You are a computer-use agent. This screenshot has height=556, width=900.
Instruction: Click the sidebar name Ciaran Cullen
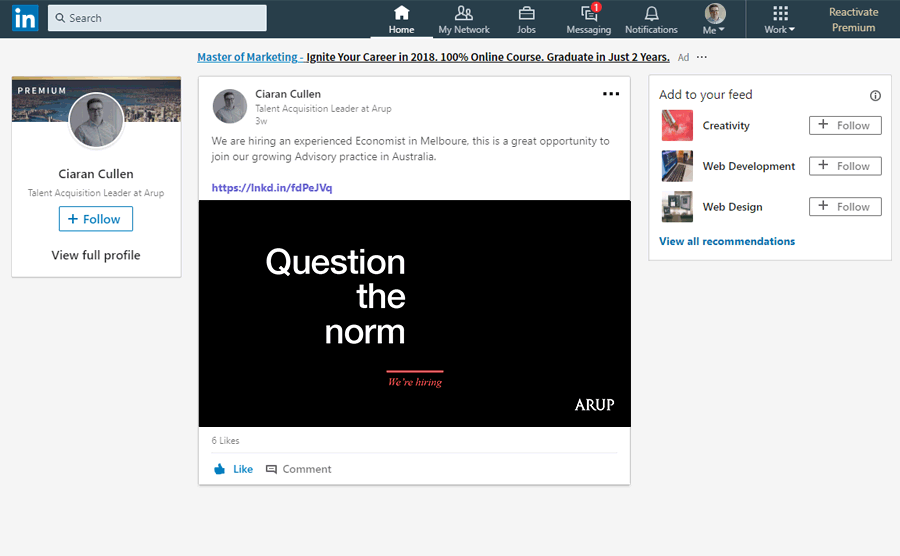(x=96, y=174)
